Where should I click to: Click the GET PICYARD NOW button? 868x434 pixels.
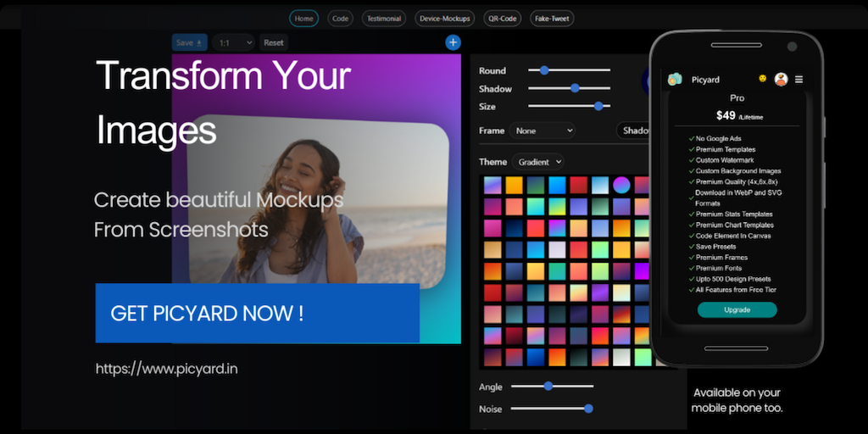pyautogui.click(x=258, y=314)
